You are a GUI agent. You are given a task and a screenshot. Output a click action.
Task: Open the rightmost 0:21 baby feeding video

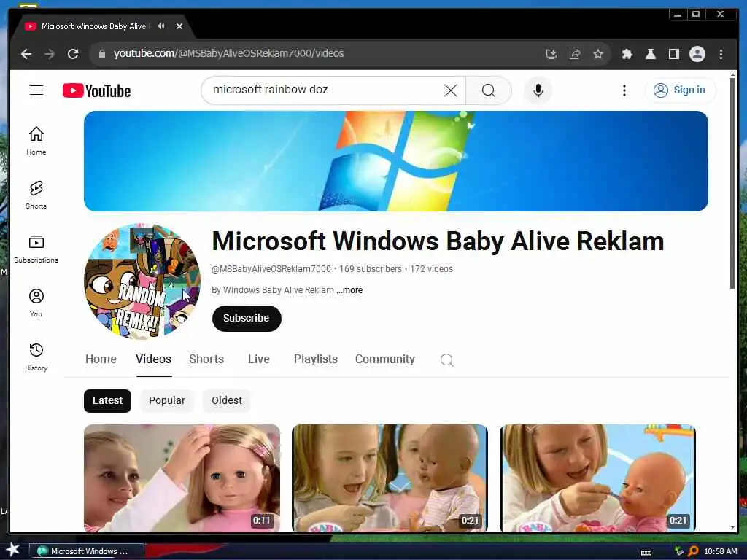tap(597, 478)
